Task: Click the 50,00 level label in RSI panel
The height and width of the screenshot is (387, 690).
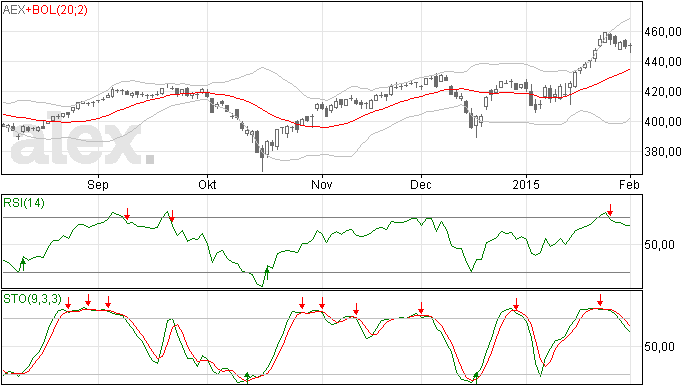Action: 660,245
